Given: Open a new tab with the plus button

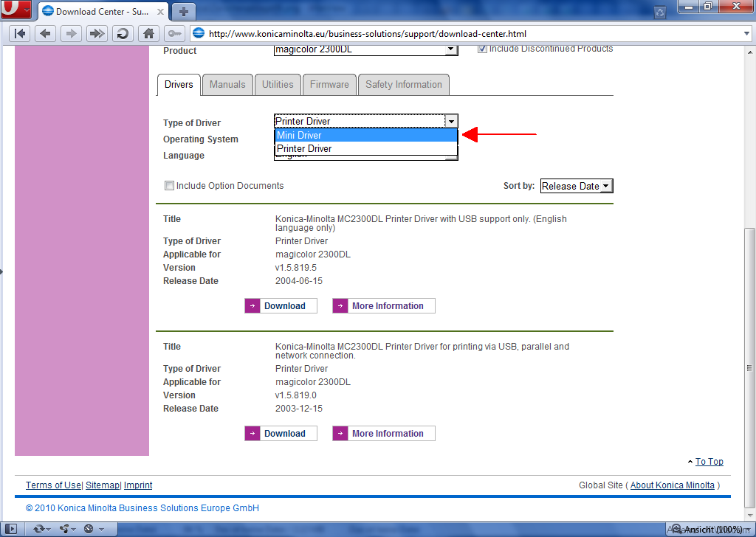Looking at the screenshot, I should click(x=183, y=12).
